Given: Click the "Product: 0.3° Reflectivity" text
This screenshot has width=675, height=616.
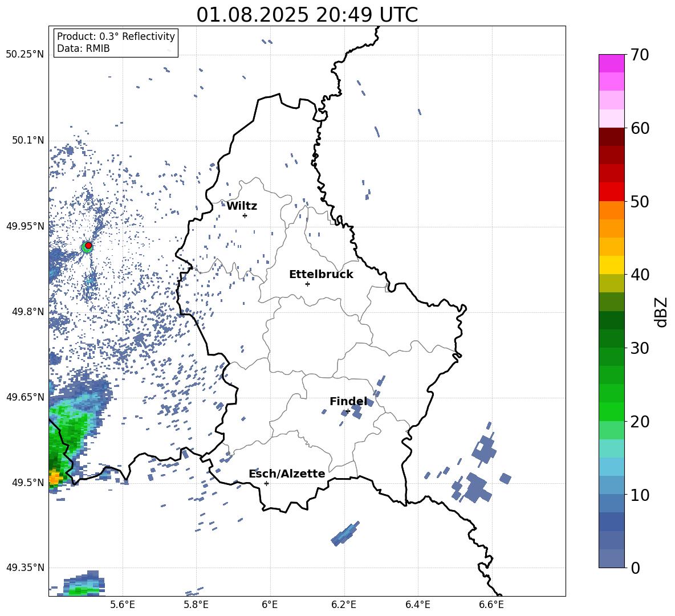Looking at the screenshot, I should tap(116, 36).
